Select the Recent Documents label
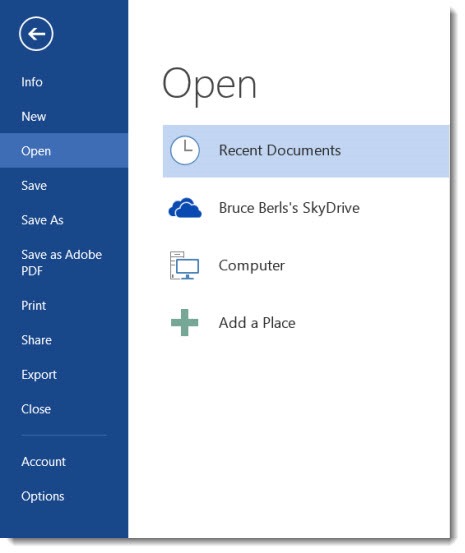The width and height of the screenshot is (465, 553). tap(280, 151)
